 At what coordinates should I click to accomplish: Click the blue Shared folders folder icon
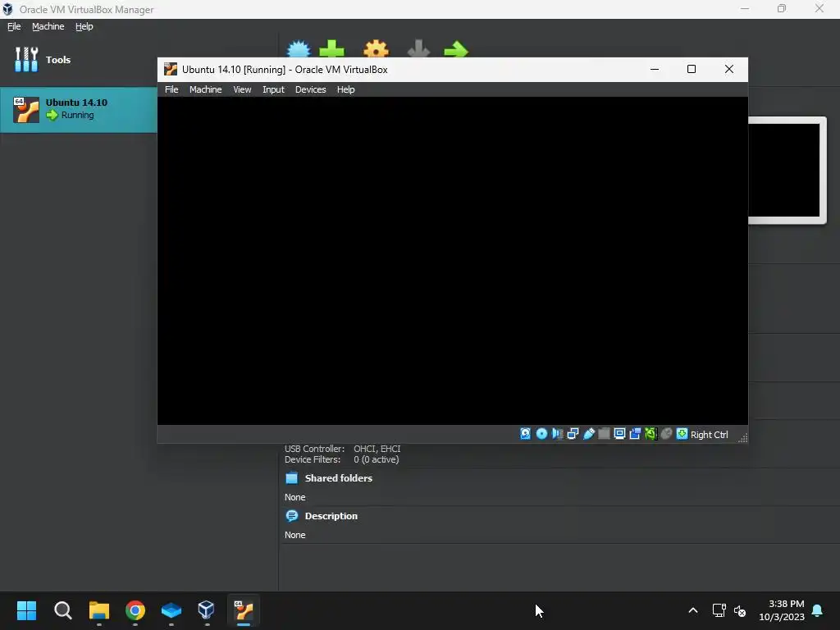pyautogui.click(x=291, y=478)
